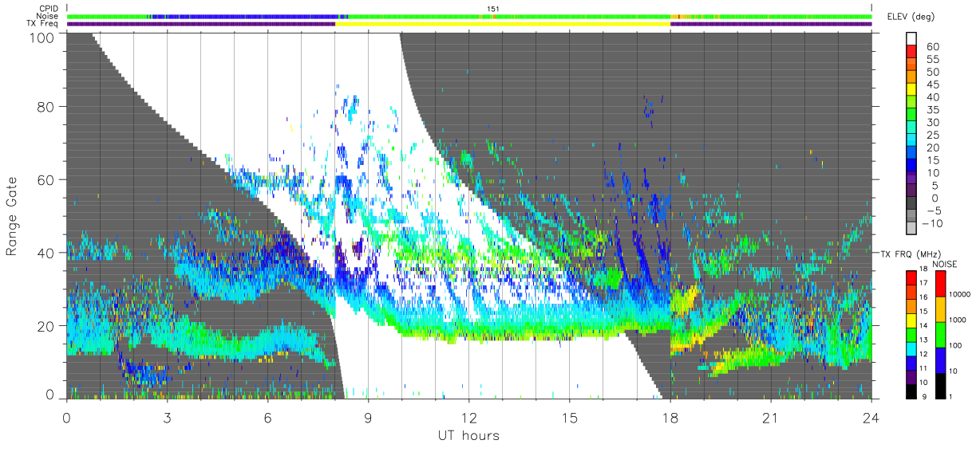This screenshot has width=980, height=452.
Task: Click the "Range Gate" y-axis title
Action: [12, 217]
